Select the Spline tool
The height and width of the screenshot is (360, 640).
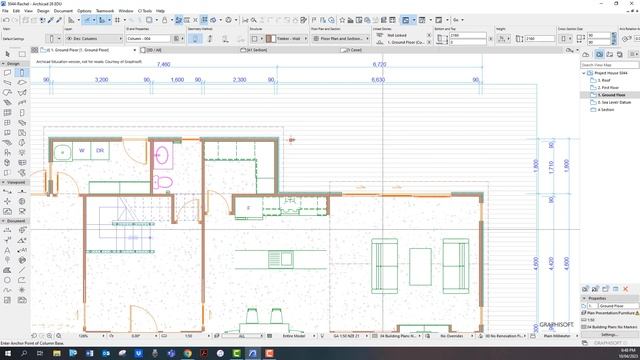coord(7,290)
